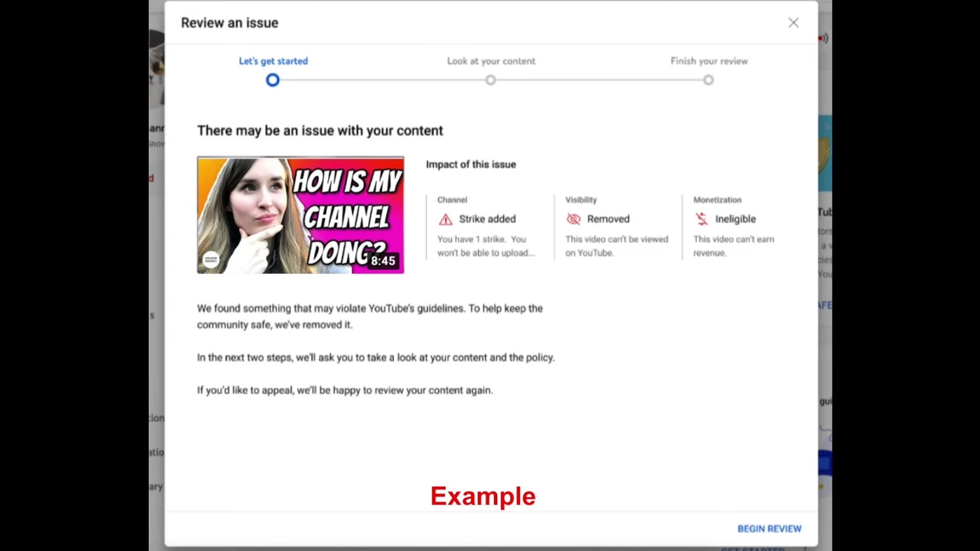Click the BEGIN REVIEW button

(x=769, y=529)
